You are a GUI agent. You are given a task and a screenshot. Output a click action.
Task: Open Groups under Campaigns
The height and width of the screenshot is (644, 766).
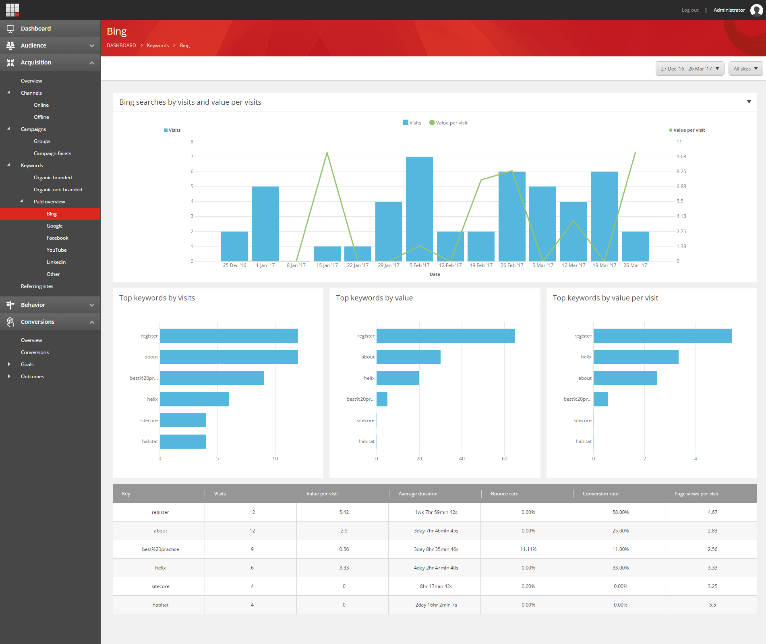tap(42, 141)
